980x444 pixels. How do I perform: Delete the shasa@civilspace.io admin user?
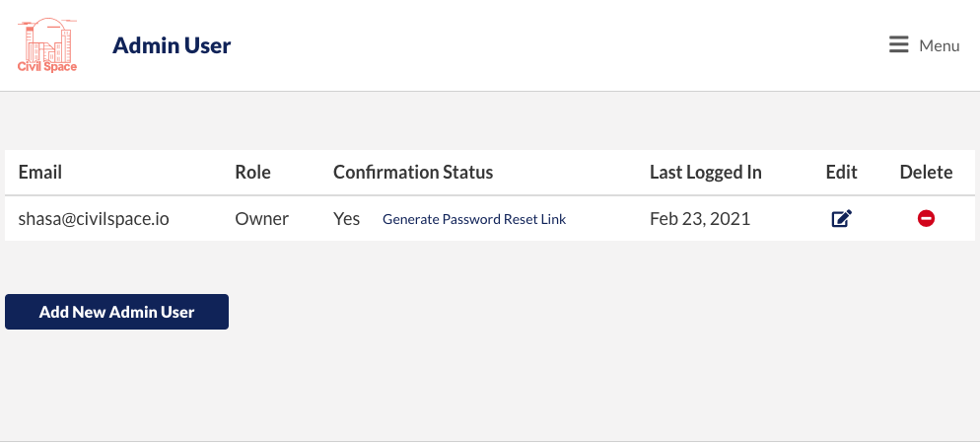(926, 218)
